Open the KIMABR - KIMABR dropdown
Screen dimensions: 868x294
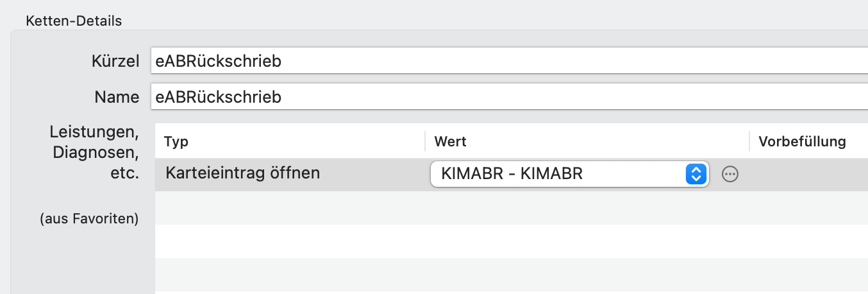[x=569, y=174]
